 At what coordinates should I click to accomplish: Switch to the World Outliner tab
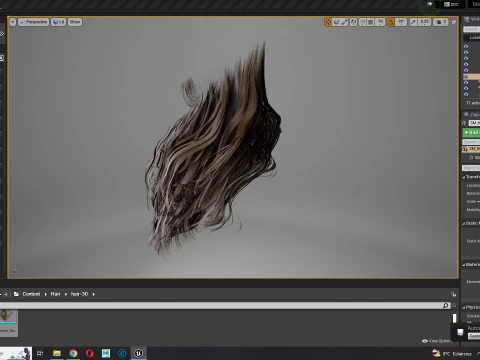[x=472, y=20]
